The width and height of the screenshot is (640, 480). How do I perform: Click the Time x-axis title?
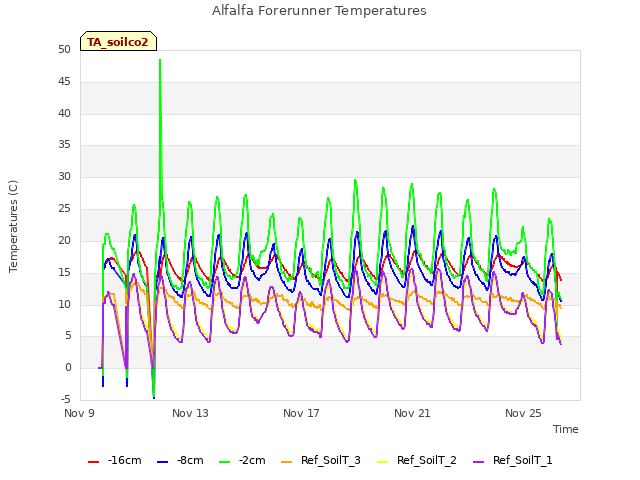pyautogui.click(x=565, y=429)
